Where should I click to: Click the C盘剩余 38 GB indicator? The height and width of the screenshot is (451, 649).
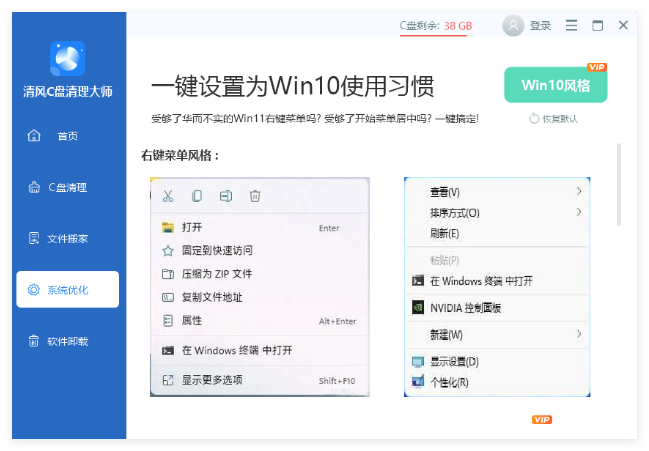coord(436,26)
